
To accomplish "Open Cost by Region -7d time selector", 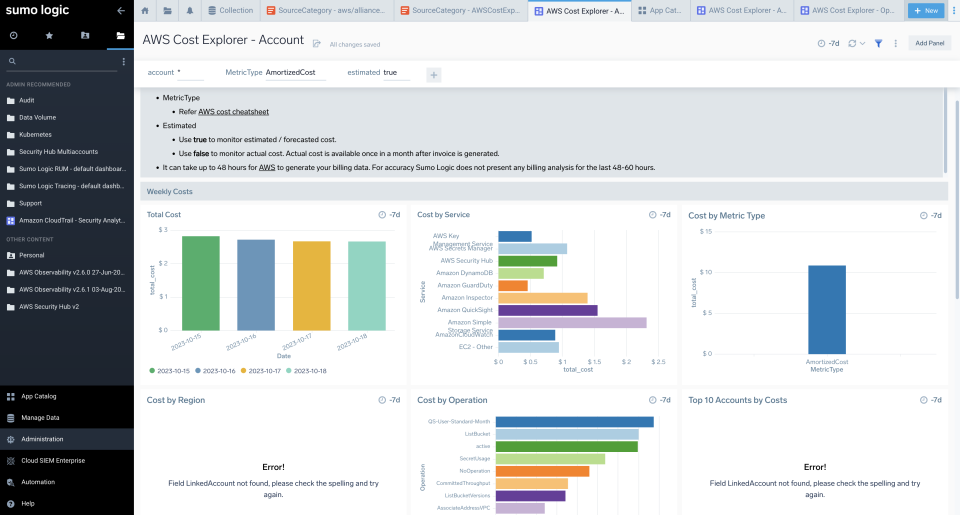I will tap(389, 400).
